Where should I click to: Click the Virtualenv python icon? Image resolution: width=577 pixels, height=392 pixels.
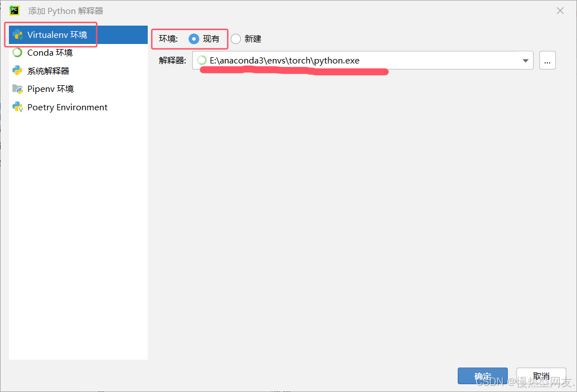18,35
